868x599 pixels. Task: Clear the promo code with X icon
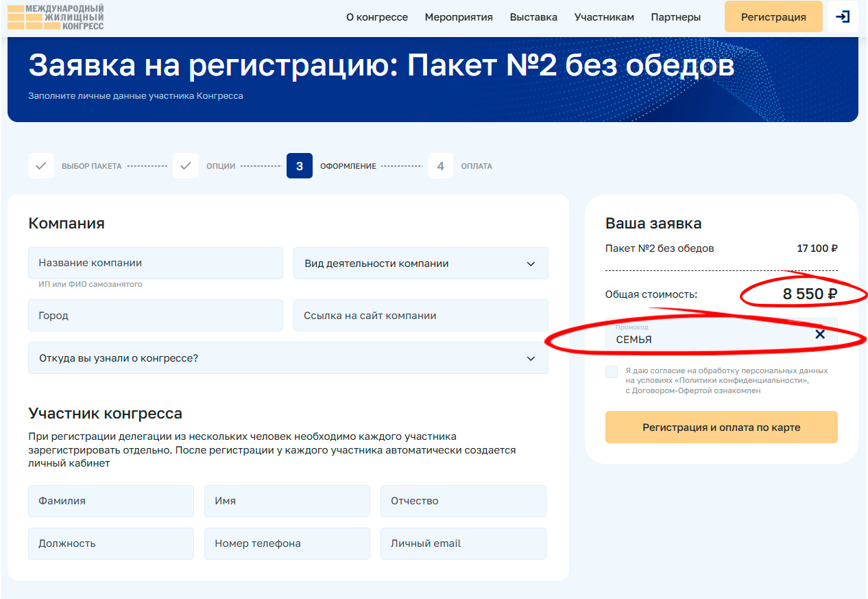tap(819, 335)
